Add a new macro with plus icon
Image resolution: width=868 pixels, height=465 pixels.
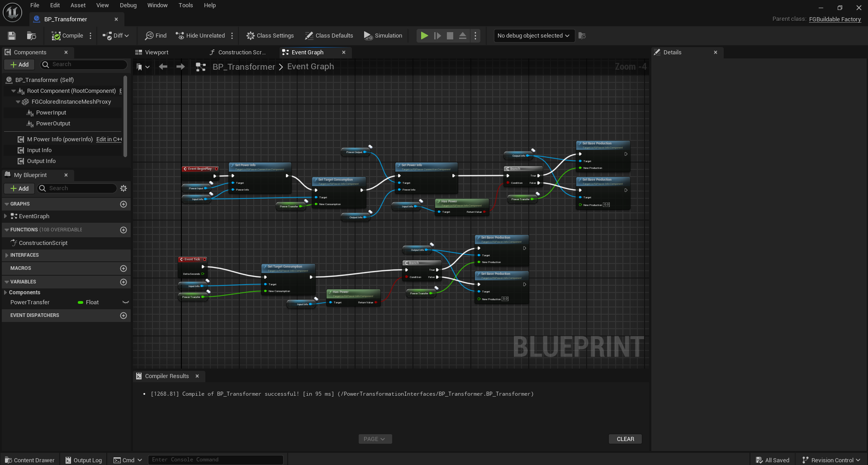pos(123,268)
